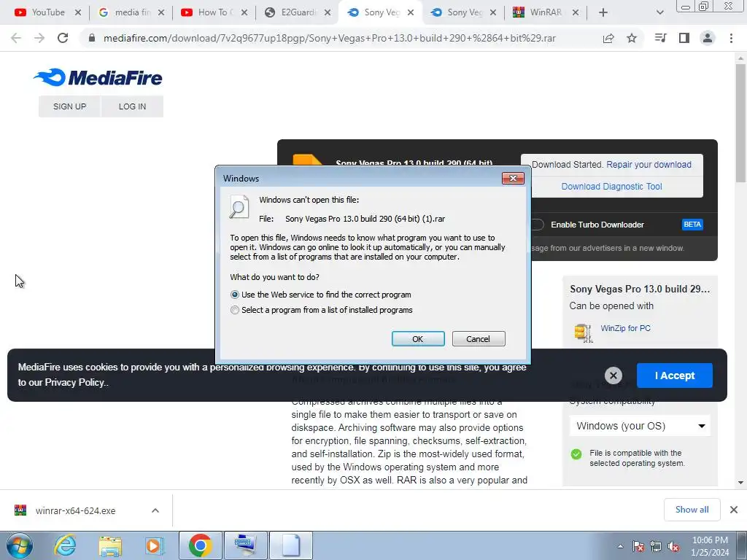Click the muted volume tray icon

673,546
